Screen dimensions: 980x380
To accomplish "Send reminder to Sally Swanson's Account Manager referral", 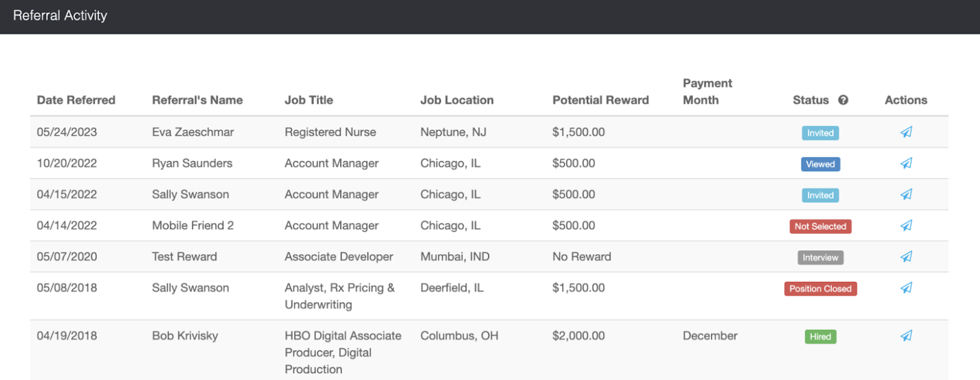I will (x=906, y=194).
